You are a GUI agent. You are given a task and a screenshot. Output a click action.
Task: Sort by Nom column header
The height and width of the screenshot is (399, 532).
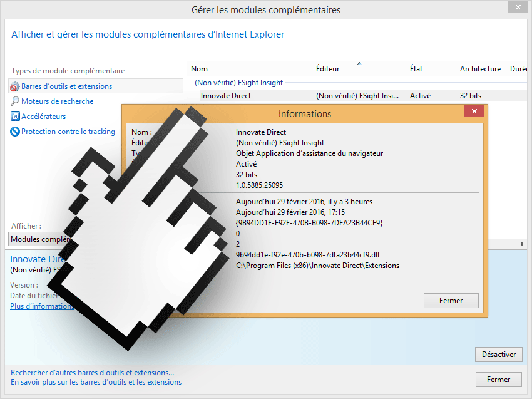249,69
